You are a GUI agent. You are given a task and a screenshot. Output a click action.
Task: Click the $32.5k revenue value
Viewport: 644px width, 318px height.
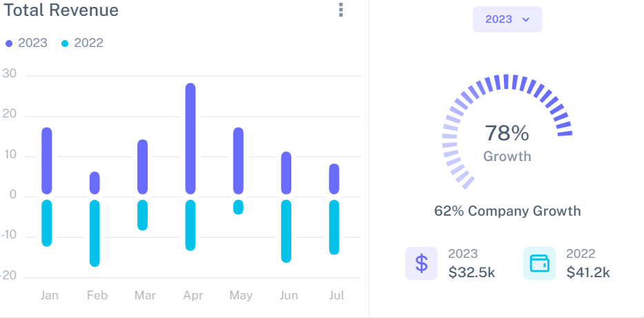(x=471, y=272)
